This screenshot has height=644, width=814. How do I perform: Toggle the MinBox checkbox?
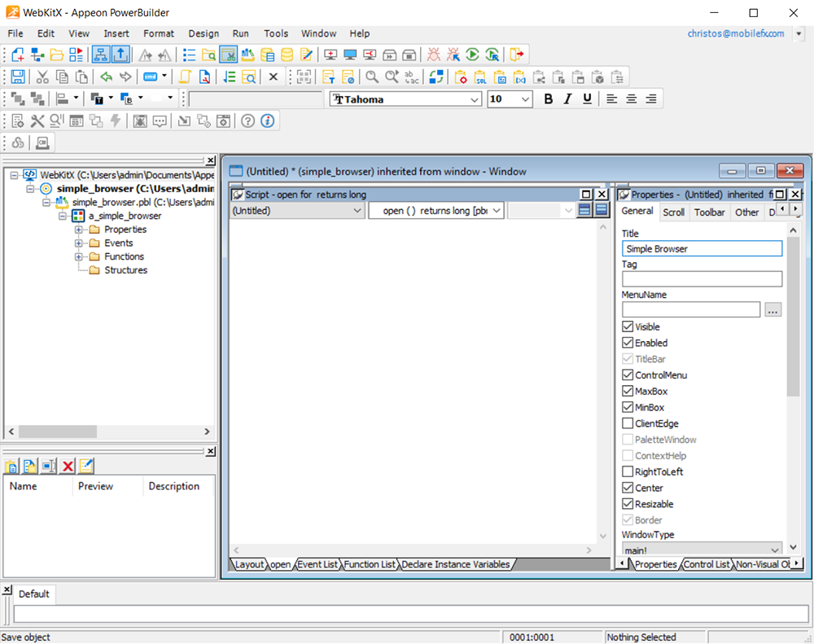click(x=628, y=407)
